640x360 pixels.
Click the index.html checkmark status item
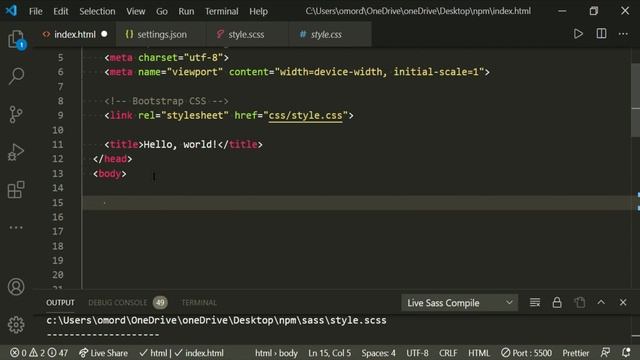(199, 353)
